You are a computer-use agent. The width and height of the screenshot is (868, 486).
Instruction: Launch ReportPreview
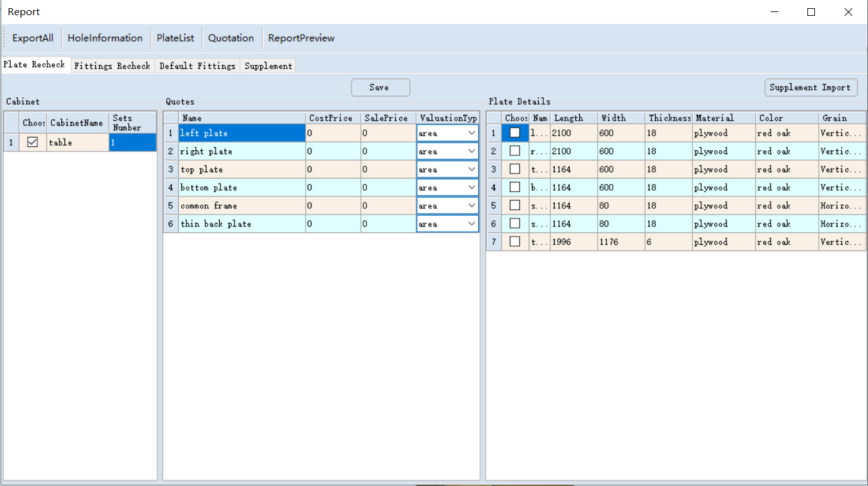301,38
